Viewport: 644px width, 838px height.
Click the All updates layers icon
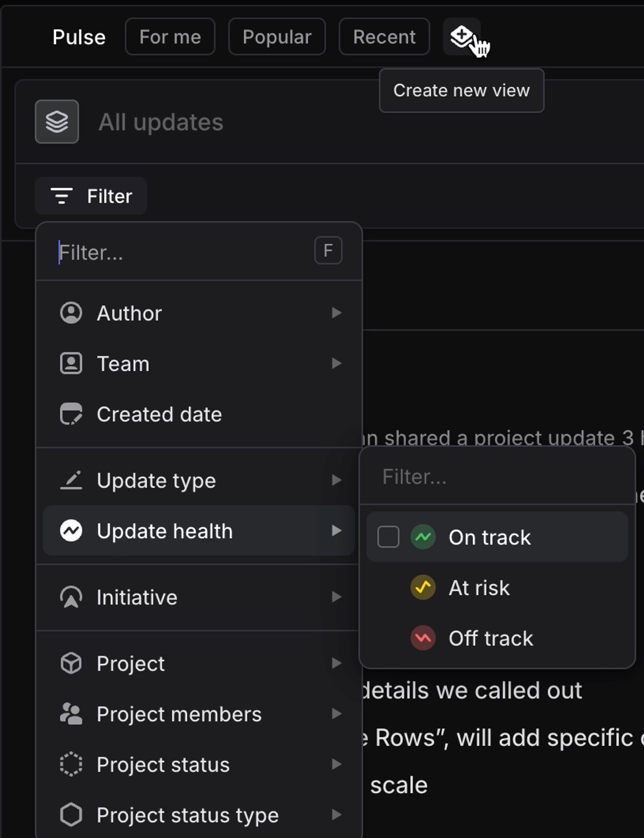click(57, 122)
